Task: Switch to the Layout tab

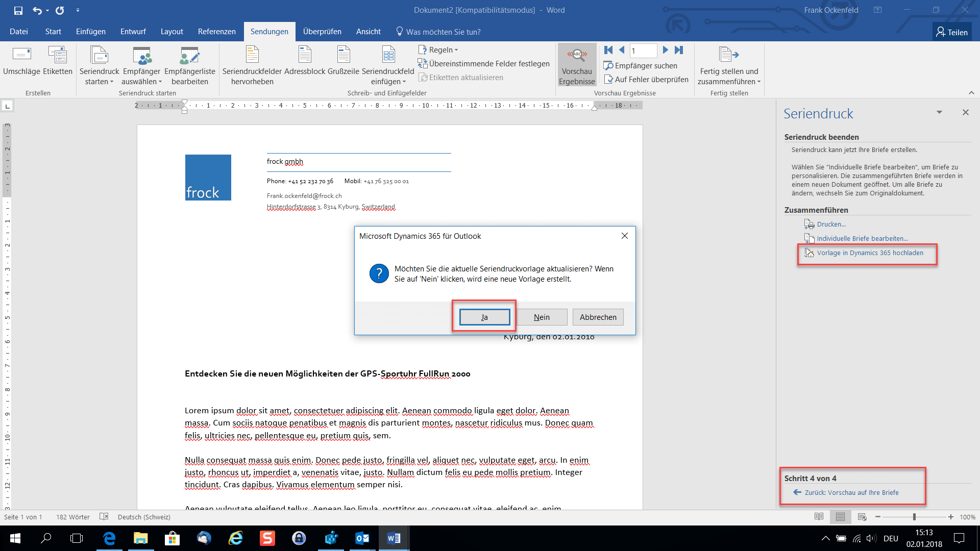Action: [x=172, y=32]
